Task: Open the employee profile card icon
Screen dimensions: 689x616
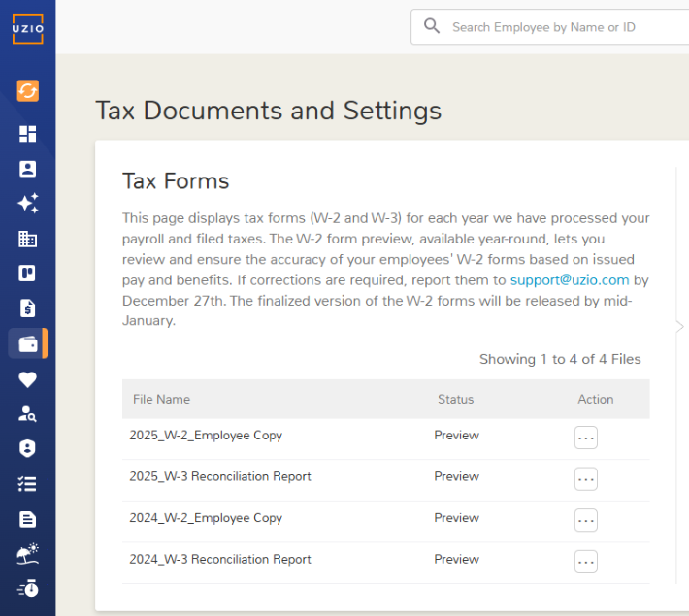Action: pyautogui.click(x=28, y=169)
